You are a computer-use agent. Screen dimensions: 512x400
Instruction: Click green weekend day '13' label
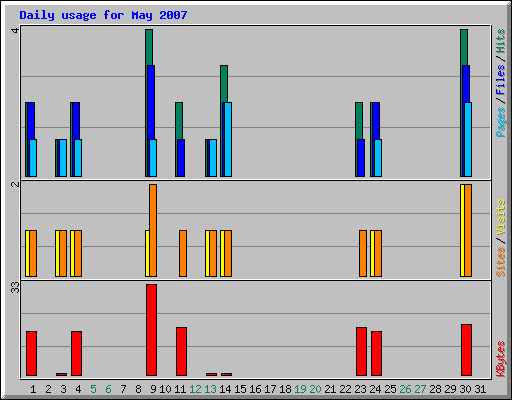tap(210, 389)
